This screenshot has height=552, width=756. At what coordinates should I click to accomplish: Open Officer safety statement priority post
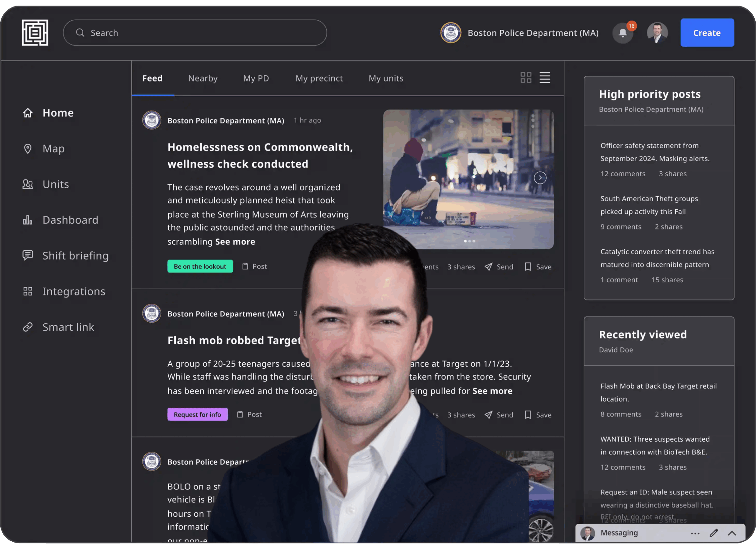point(655,152)
